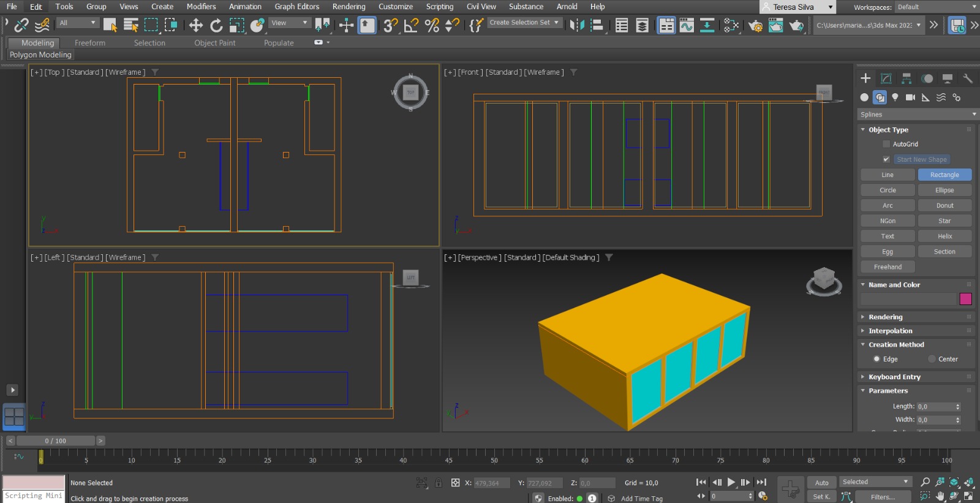
Task: Toggle Angle Snap in toolbar
Action: (x=411, y=25)
